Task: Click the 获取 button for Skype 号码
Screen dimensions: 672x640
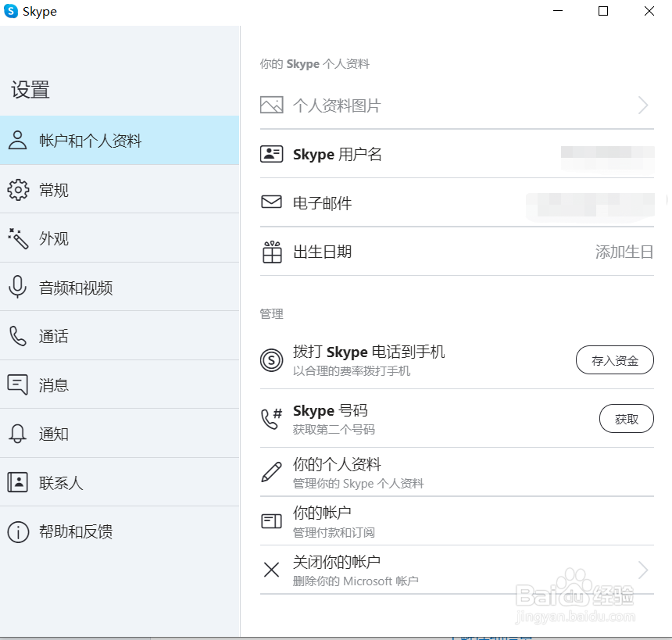Action: (x=626, y=418)
